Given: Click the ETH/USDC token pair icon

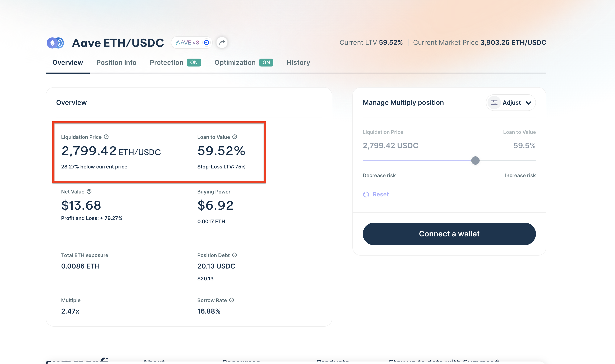Looking at the screenshot, I should pyautogui.click(x=55, y=43).
